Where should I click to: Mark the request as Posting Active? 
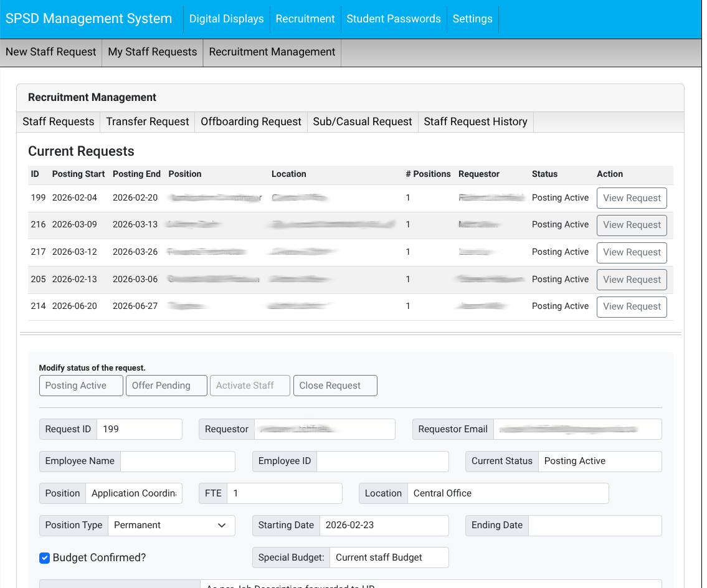click(81, 385)
